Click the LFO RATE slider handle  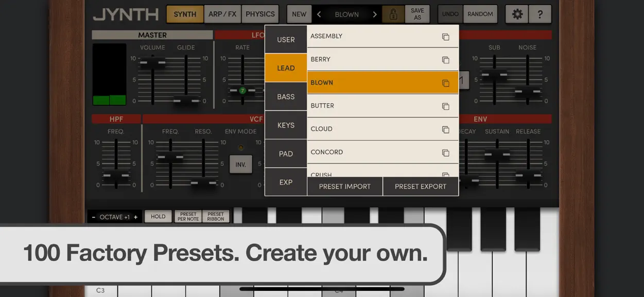click(242, 91)
